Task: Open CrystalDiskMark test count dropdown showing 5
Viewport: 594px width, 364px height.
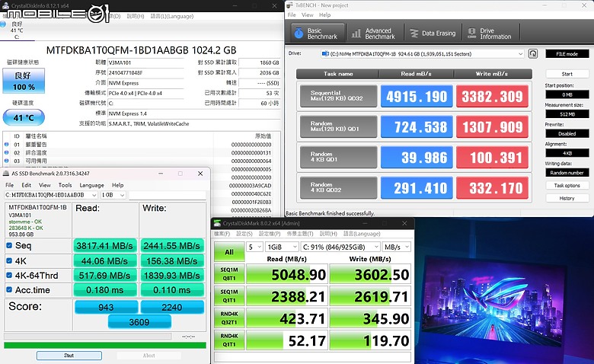Action: [254, 247]
